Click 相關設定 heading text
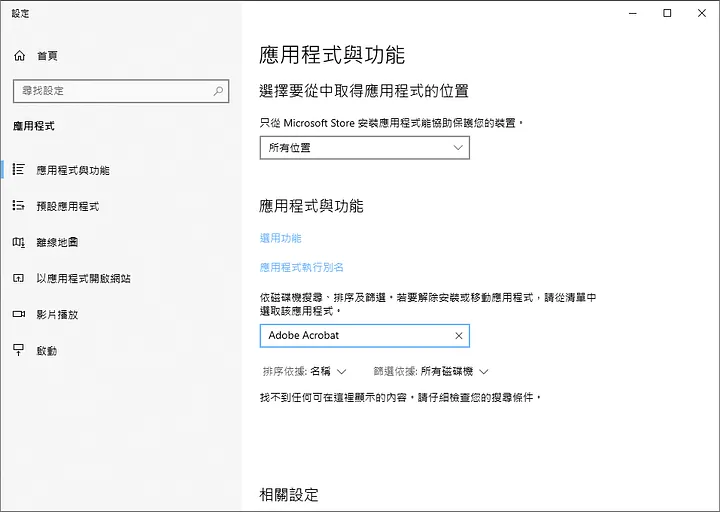This screenshot has width=720, height=512. tap(288, 495)
